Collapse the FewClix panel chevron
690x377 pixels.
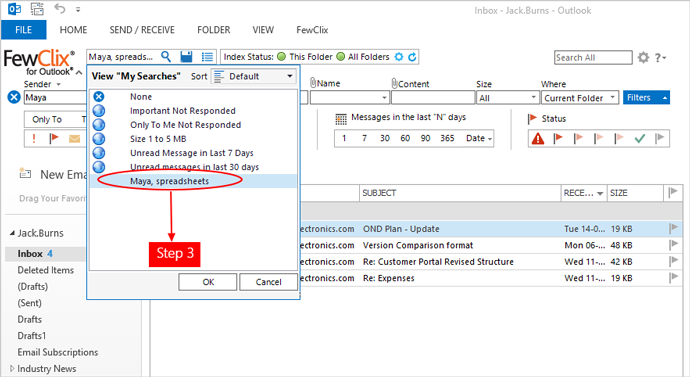(79, 72)
